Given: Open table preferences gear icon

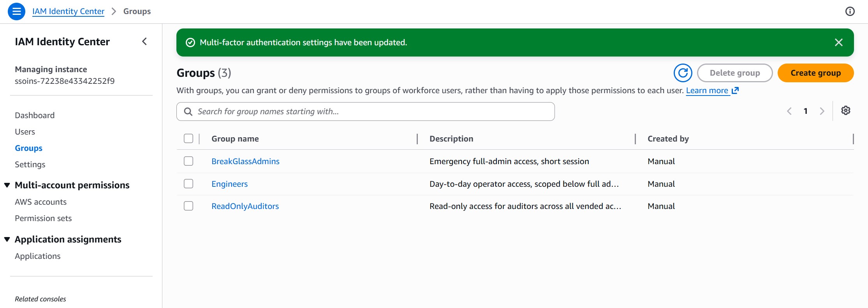Looking at the screenshot, I should tap(846, 110).
